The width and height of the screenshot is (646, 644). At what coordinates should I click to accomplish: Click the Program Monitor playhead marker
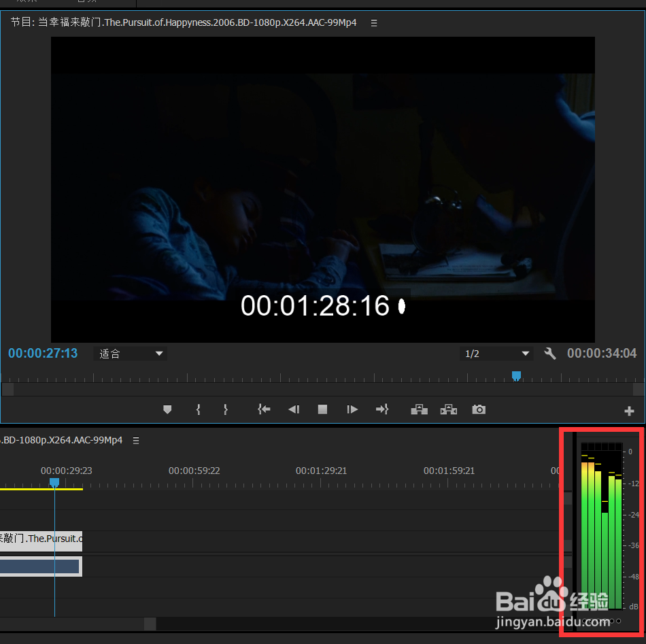coord(516,376)
